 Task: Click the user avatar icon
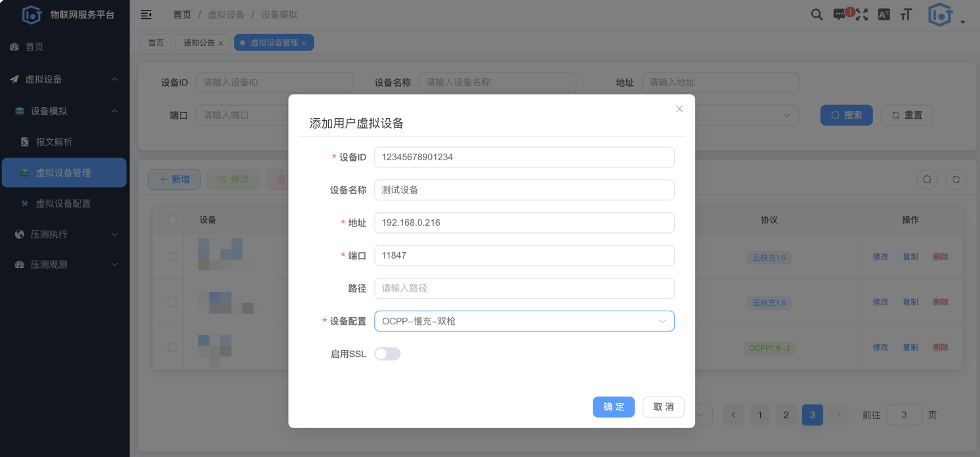[x=940, y=14]
